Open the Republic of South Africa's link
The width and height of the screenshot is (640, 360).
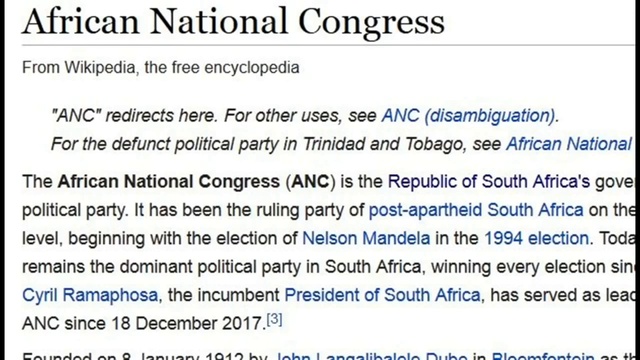tap(489, 182)
